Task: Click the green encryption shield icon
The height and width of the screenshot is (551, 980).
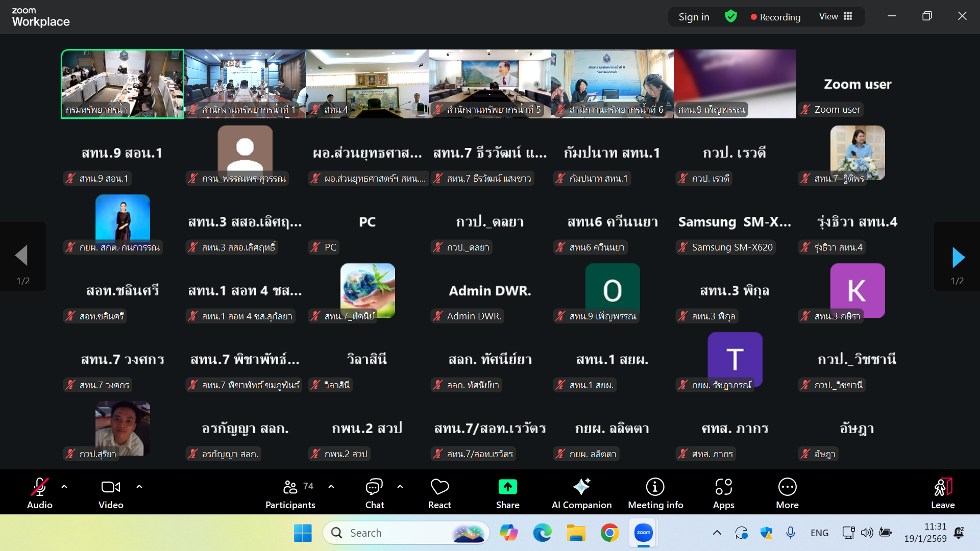Action: pyautogui.click(x=731, y=16)
